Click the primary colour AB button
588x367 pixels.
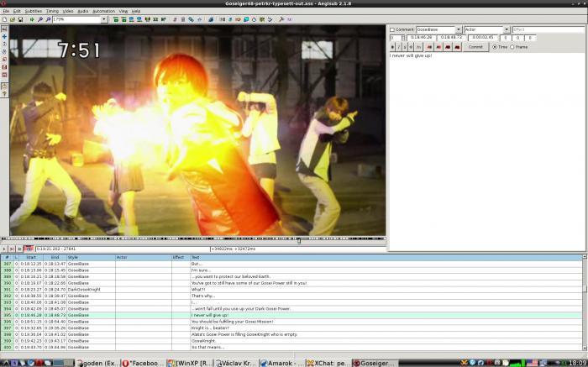[429, 47]
